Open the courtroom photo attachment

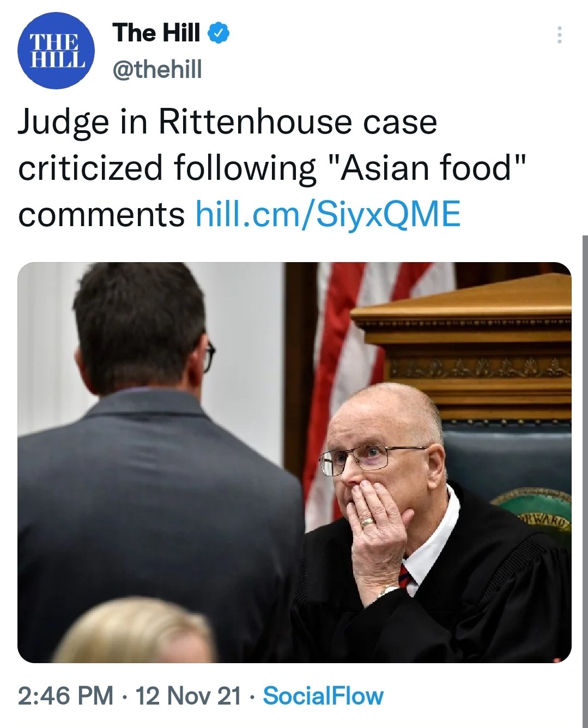coord(294,462)
